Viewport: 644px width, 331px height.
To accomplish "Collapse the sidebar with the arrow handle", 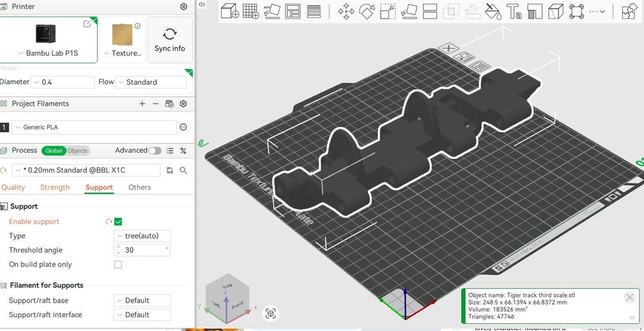I will 202,4.
